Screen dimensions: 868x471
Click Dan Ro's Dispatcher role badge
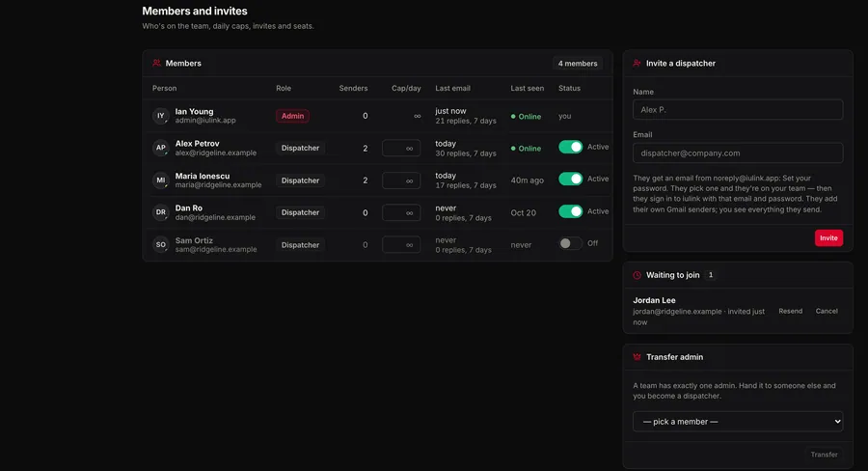coord(300,212)
